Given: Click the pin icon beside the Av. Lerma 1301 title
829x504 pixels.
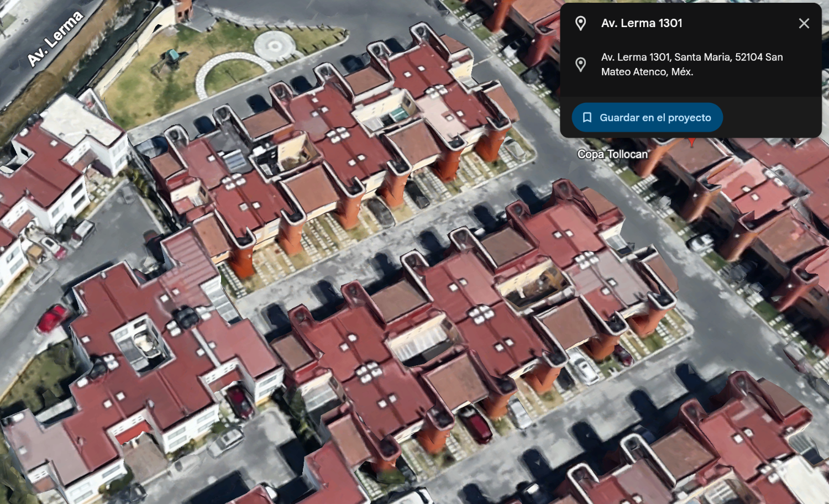Looking at the screenshot, I should [580, 23].
